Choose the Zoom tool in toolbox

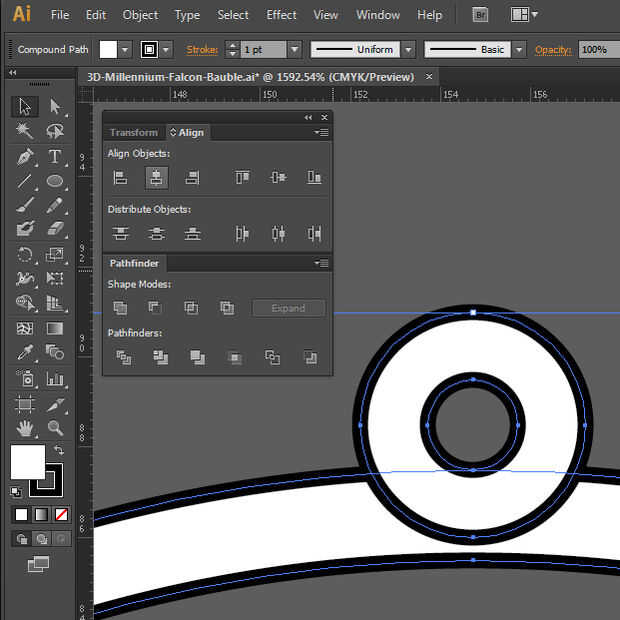coord(55,428)
